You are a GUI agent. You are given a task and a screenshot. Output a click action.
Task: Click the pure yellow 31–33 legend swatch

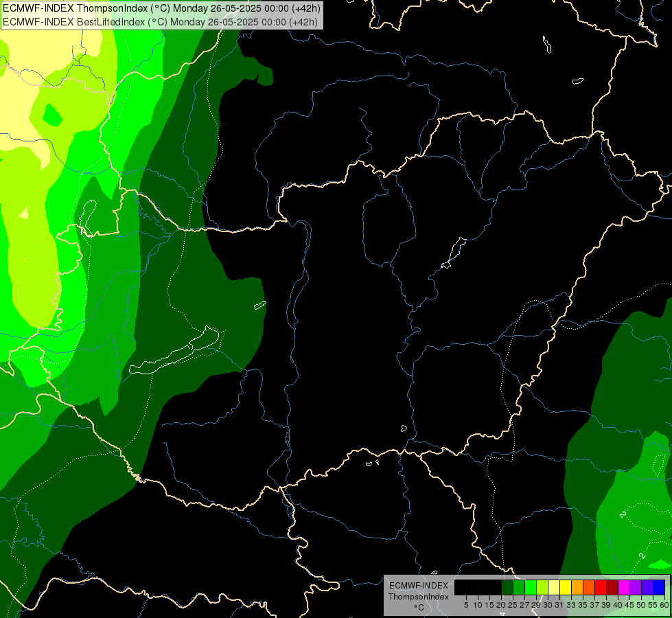click(566, 587)
